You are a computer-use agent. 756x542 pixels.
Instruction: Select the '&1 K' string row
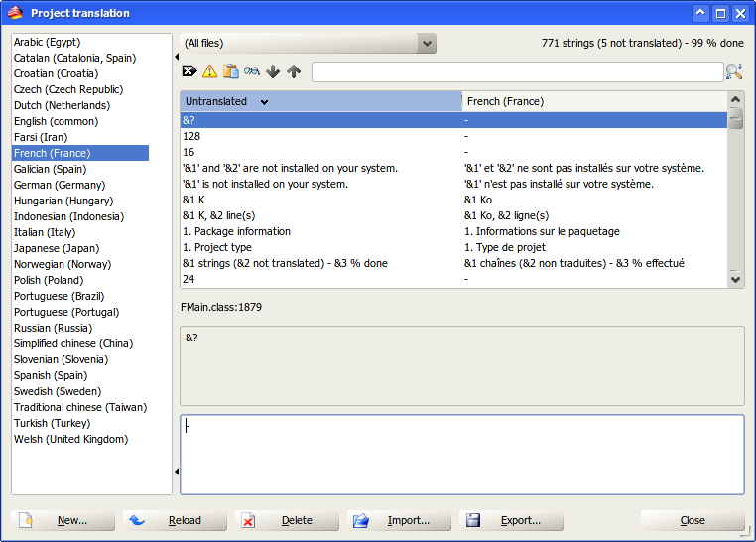click(x=453, y=201)
